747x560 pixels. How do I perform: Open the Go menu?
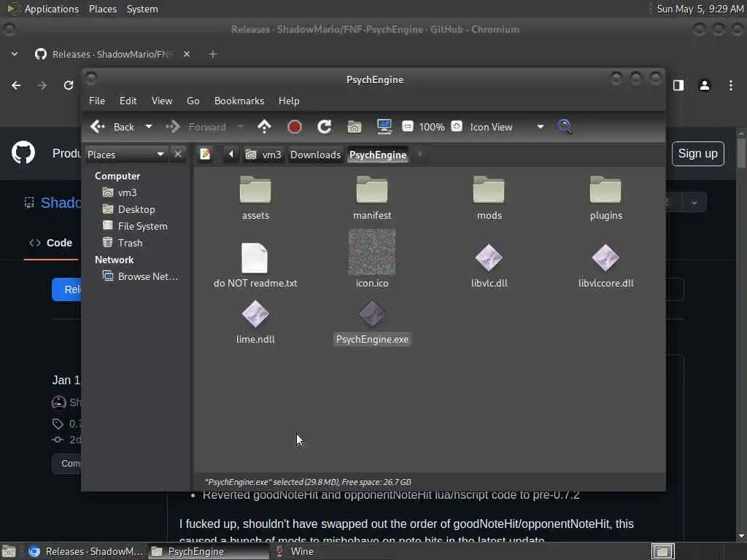click(x=193, y=101)
